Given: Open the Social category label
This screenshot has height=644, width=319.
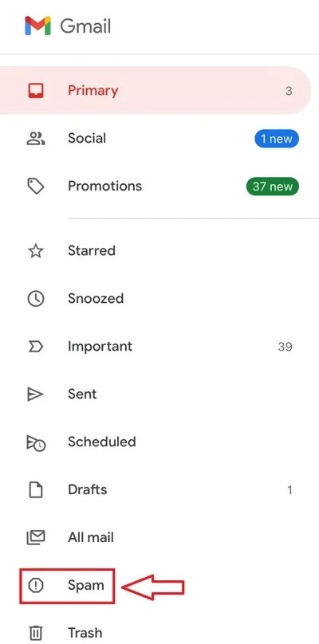Looking at the screenshot, I should (87, 139).
